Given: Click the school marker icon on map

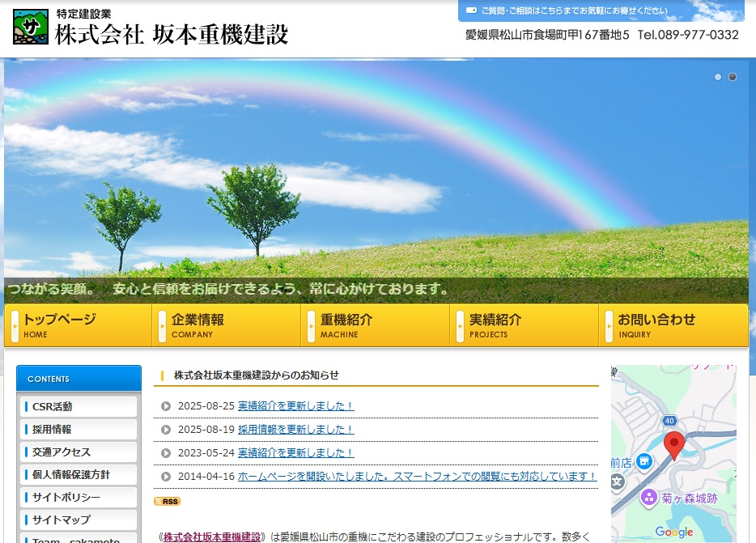Looking at the screenshot, I should point(618,481).
